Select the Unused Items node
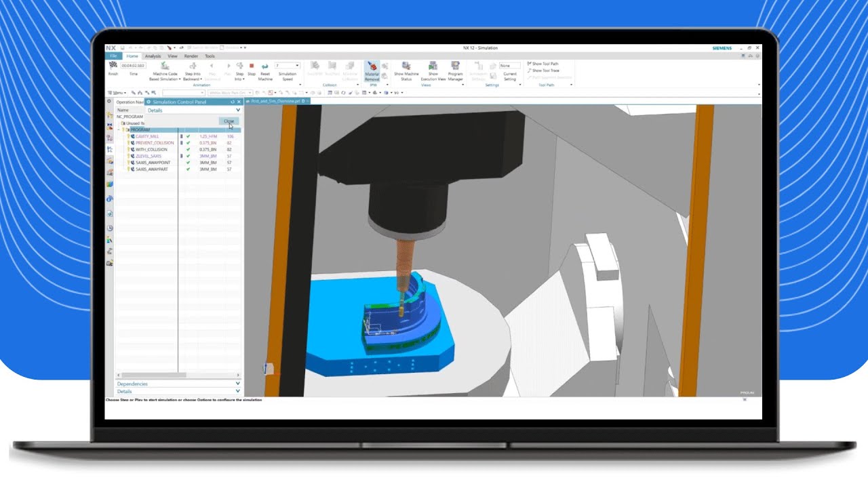Screen dimensions: 868x488 [x=134, y=123]
